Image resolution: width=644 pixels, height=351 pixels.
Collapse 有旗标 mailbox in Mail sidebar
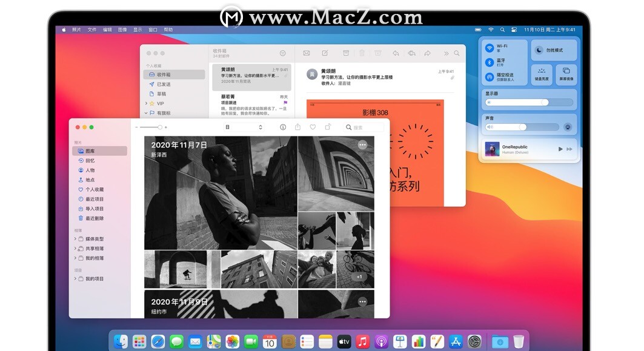(x=146, y=113)
